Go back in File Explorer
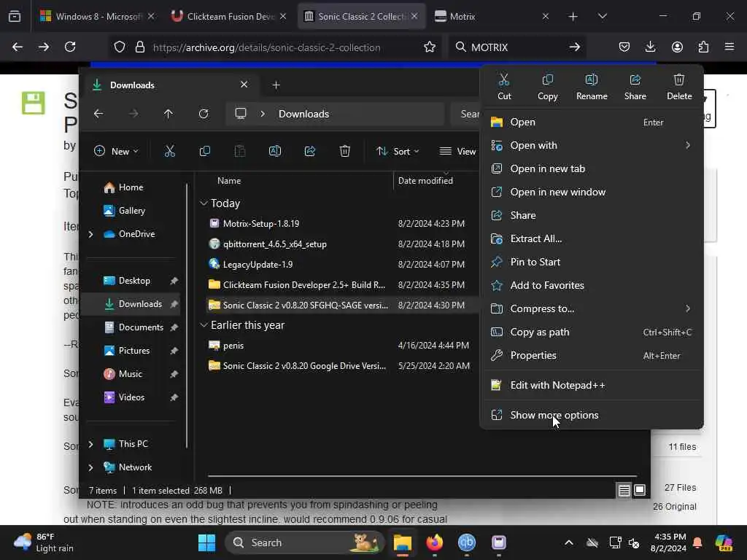The image size is (747, 560). point(98,114)
